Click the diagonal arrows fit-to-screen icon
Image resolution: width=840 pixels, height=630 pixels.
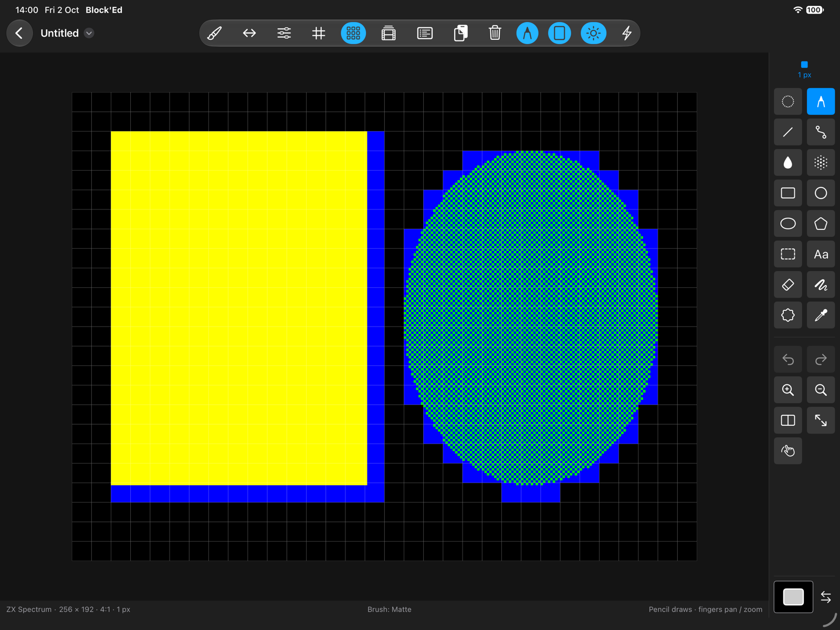coord(821,420)
